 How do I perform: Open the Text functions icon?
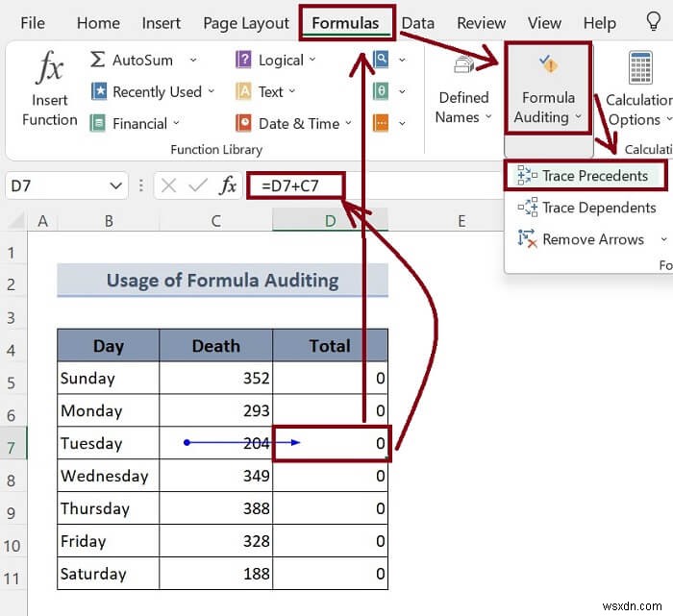[x=243, y=91]
